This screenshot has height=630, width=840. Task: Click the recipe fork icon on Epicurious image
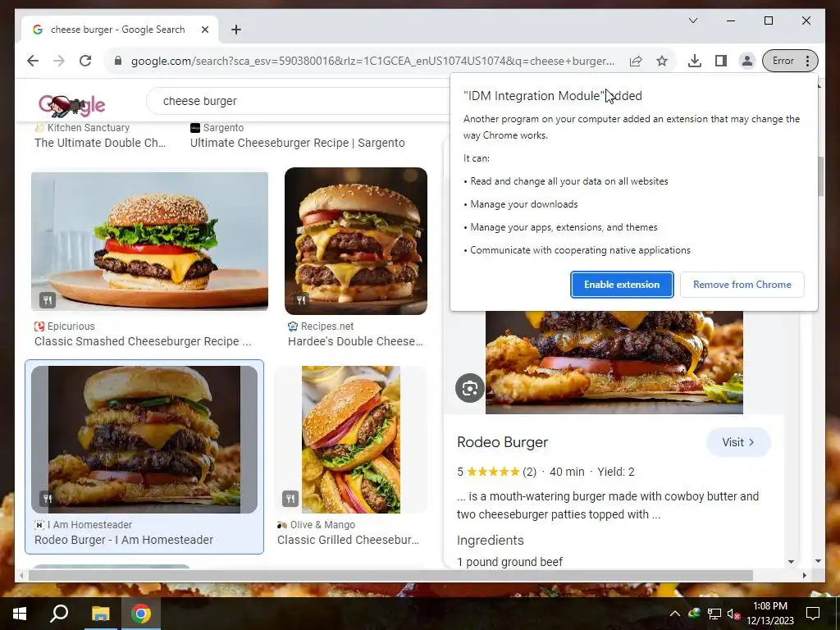[47, 300]
